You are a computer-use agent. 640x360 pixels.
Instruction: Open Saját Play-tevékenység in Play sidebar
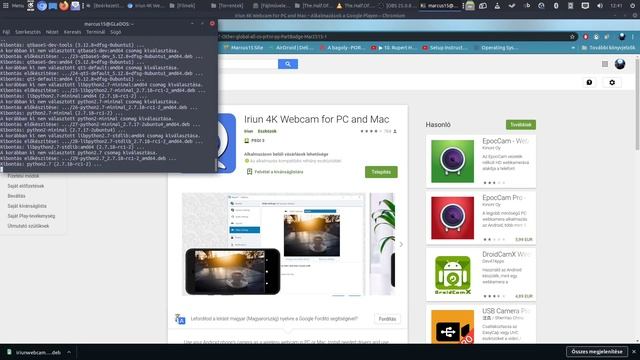tap(31, 216)
